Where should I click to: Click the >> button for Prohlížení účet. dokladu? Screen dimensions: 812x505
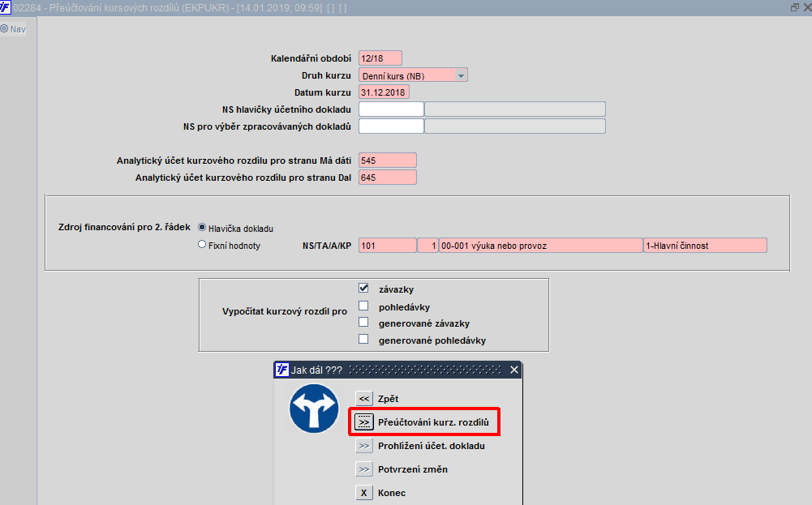[364, 446]
